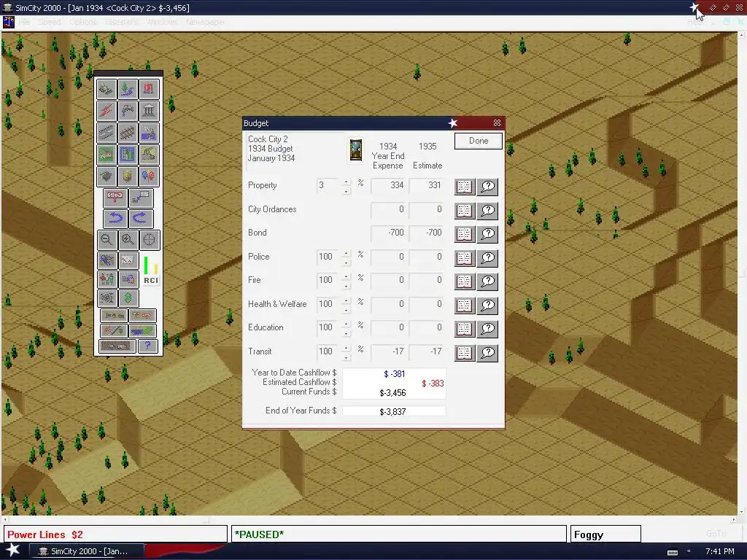Screen dimensions: 747x560
Task: Select the Landscape trees and water tool
Action: [x=128, y=89]
